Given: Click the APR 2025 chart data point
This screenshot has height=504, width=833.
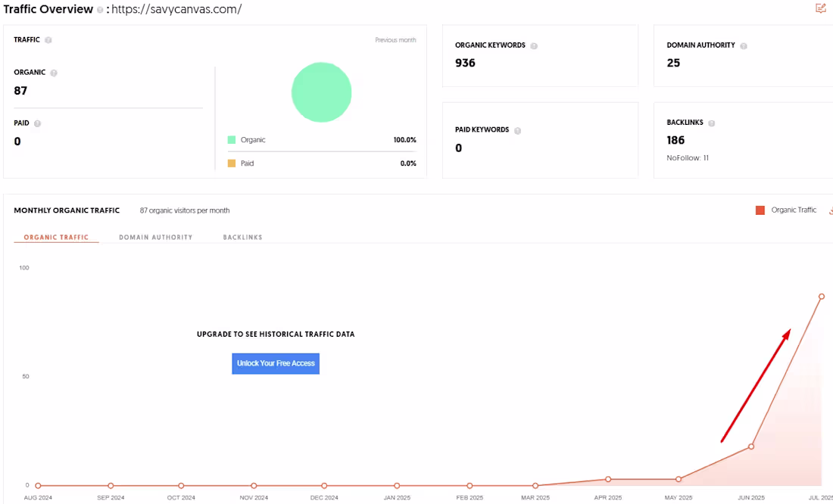Looking at the screenshot, I should (608, 479).
